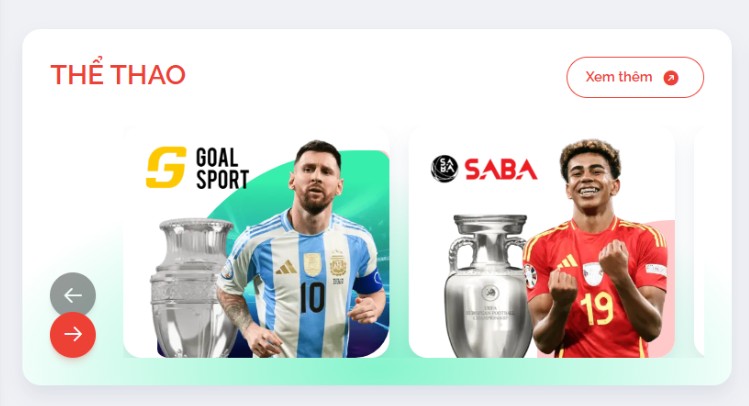
Task: Click the Xem thêm button
Action: (x=635, y=77)
